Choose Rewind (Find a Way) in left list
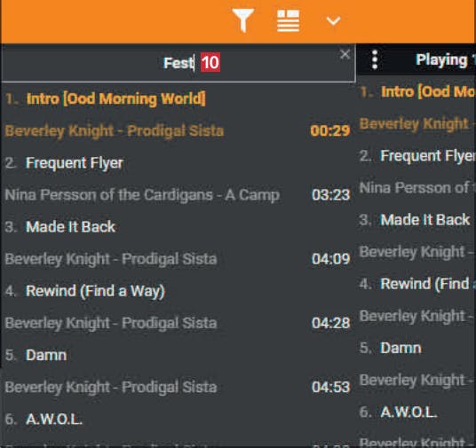The image size is (476, 448). pyautogui.click(x=95, y=291)
